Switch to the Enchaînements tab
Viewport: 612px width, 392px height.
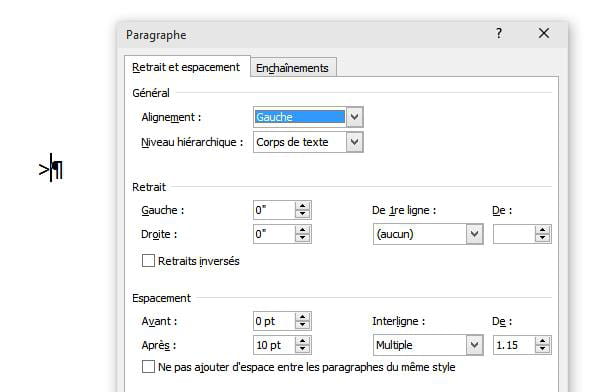click(293, 68)
